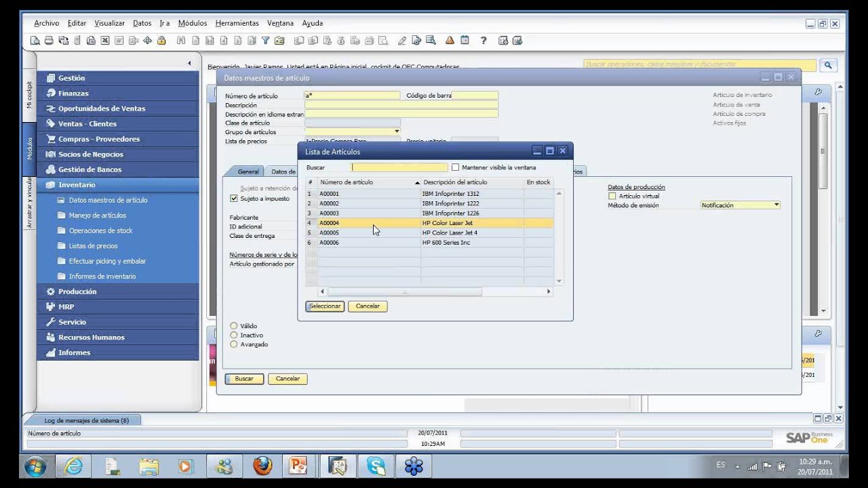This screenshot has height=488, width=868.
Task: Sort list by Número de artículo column header
Action: pos(369,182)
